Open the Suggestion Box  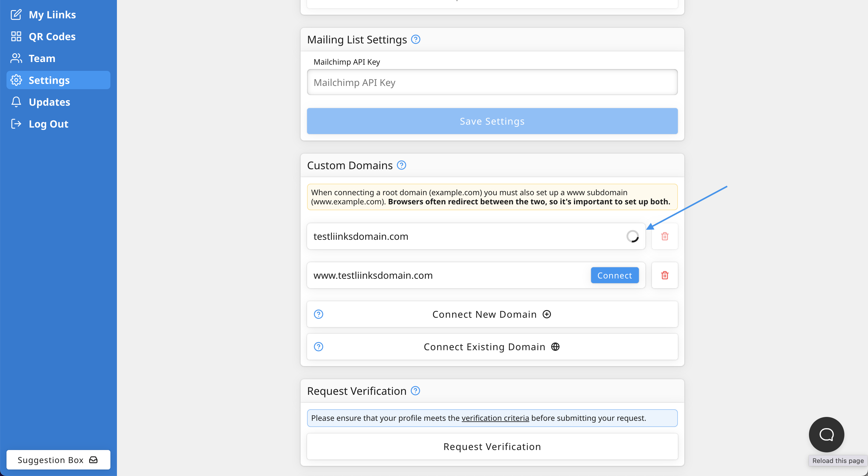[58, 460]
